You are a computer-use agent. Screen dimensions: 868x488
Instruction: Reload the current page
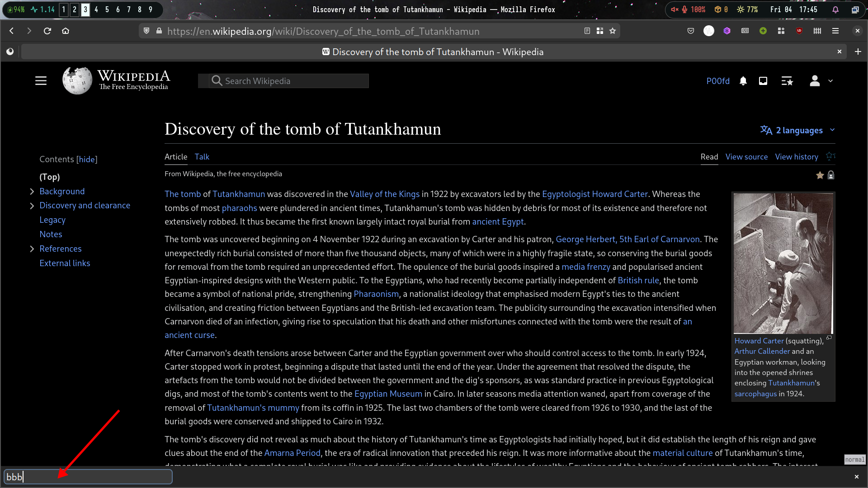(47, 31)
